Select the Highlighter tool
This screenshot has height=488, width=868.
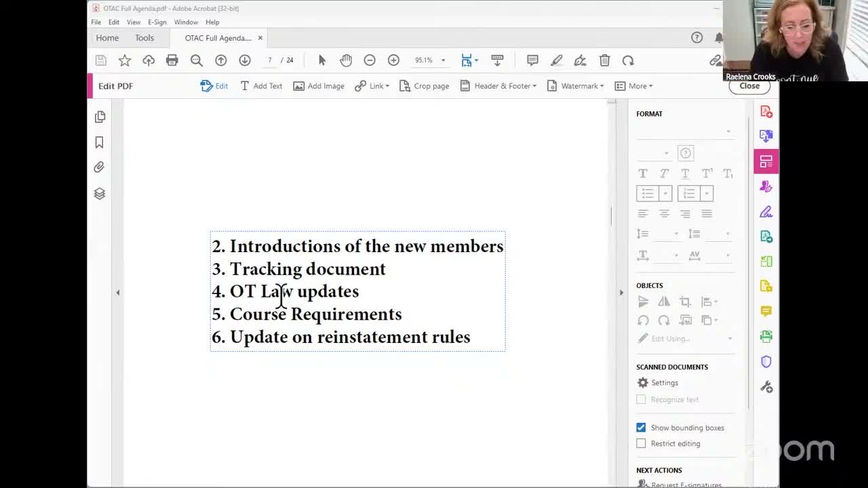point(556,60)
